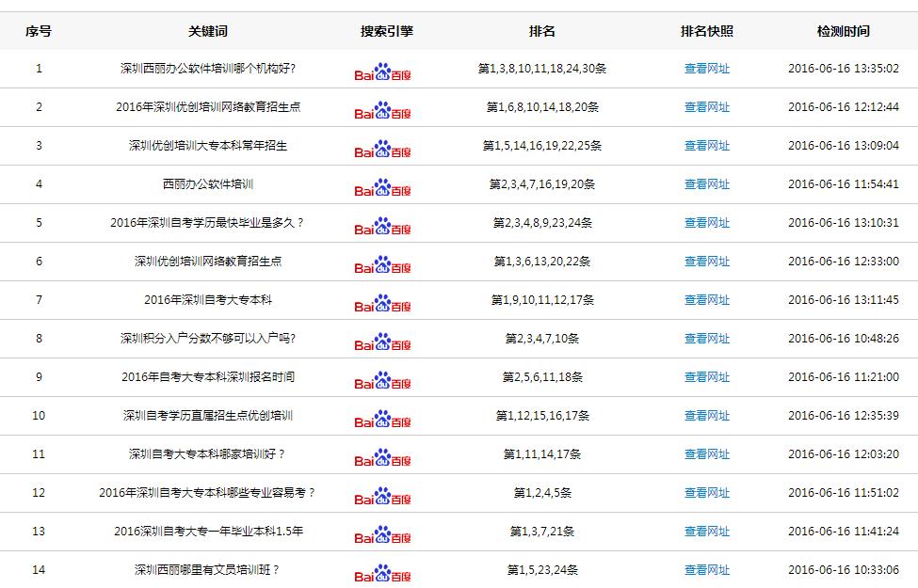The image size is (918, 588).
Task: Open 查看网址 link for row 1
Action: pyautogui.click(x=707, y=69)
